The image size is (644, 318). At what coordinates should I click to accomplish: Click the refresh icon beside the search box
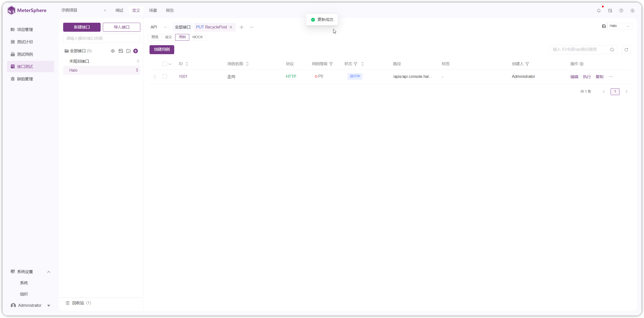tap(626, 49)
